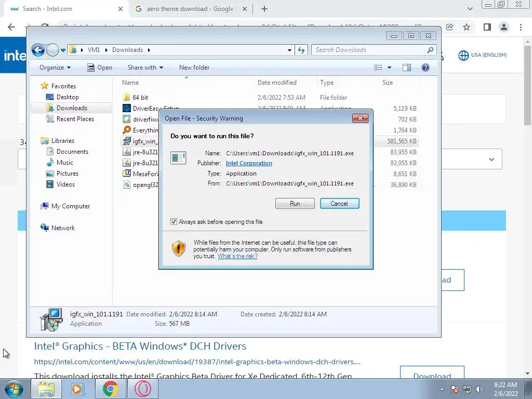Click the opengl32 file icon
The image size is (532, 399).
pyautogui.click(x=127, y=184)
